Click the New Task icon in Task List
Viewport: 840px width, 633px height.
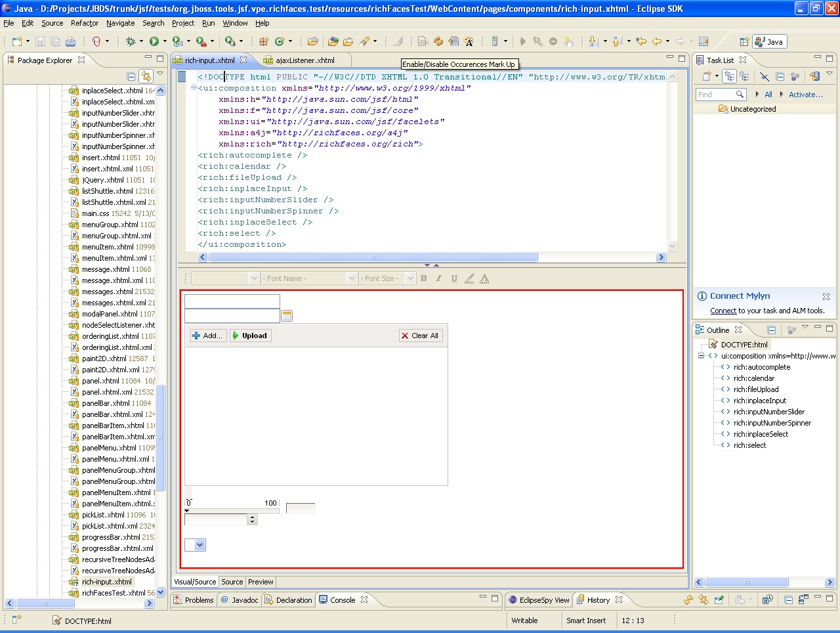(707, 76)
